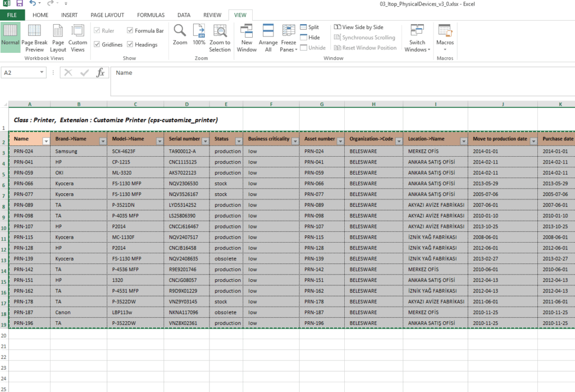Screen dimensions: 575x392
Task: Click the Split button
Action: tap(309, 27)
